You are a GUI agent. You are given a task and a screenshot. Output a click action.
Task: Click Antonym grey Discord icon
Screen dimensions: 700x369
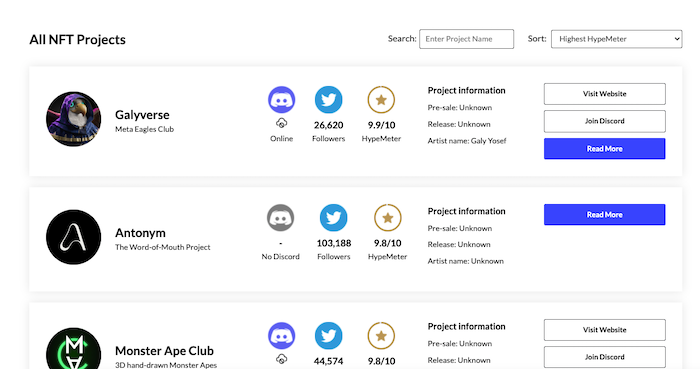[280, 218]
